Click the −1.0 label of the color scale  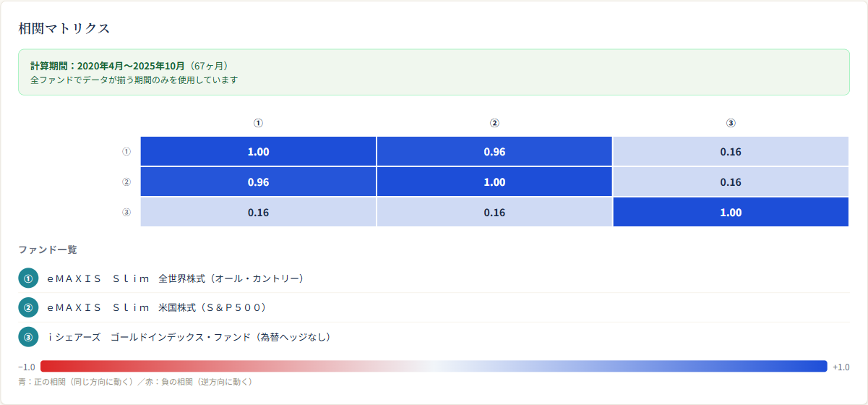click(27, 367)
